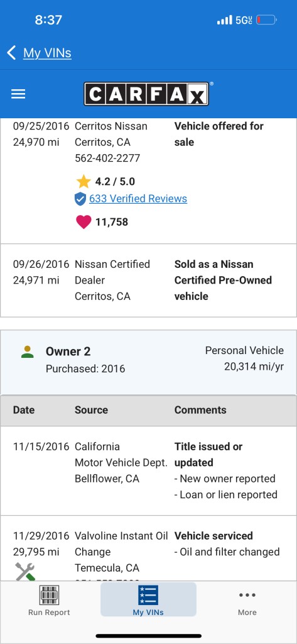Tap the CARFAX logo

(146, 94)
